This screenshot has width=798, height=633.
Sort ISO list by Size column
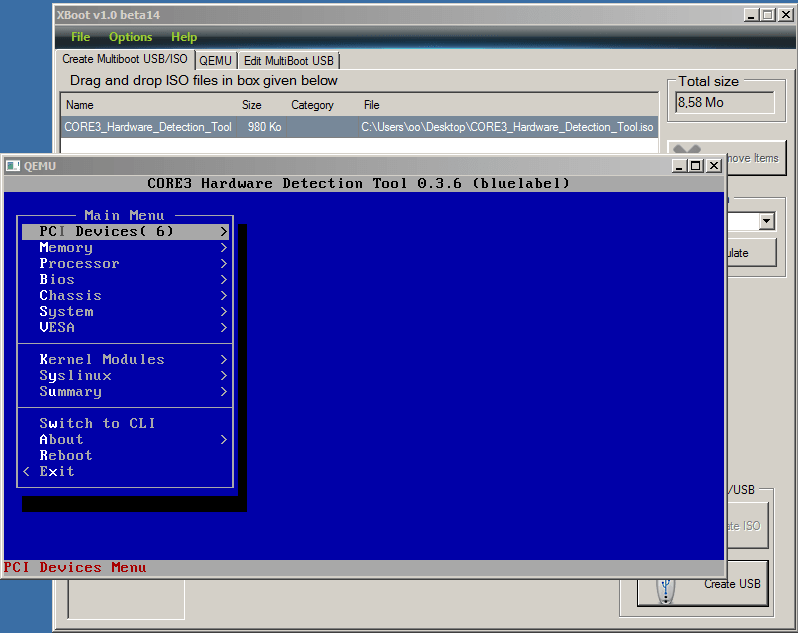click(x=251, y=105)
